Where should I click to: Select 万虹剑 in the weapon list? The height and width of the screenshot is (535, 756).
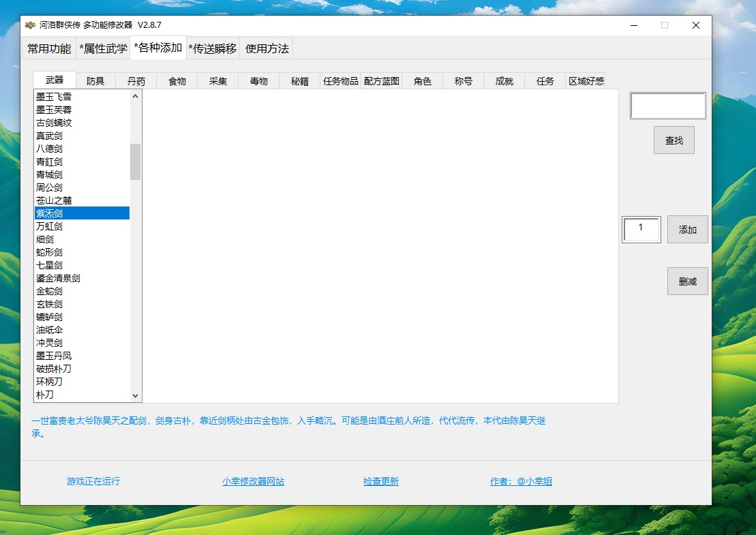(82, 226)
